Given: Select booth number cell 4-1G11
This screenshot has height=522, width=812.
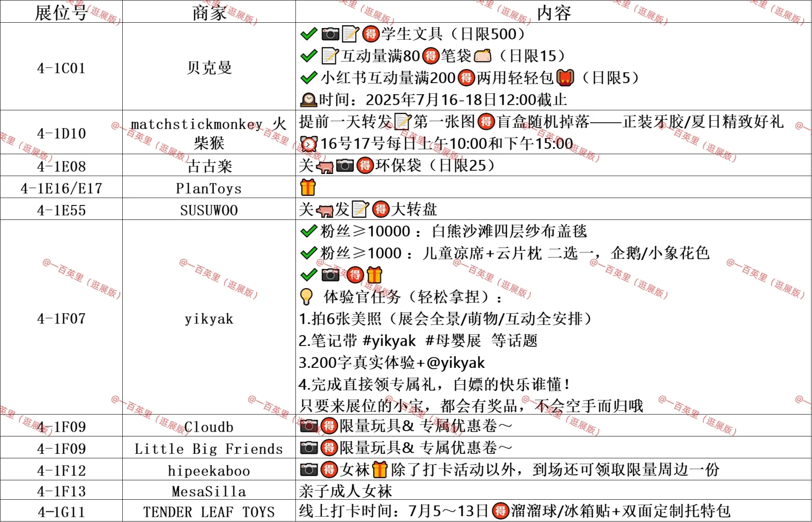Looking at the screenshot, I should coord(61,511).
